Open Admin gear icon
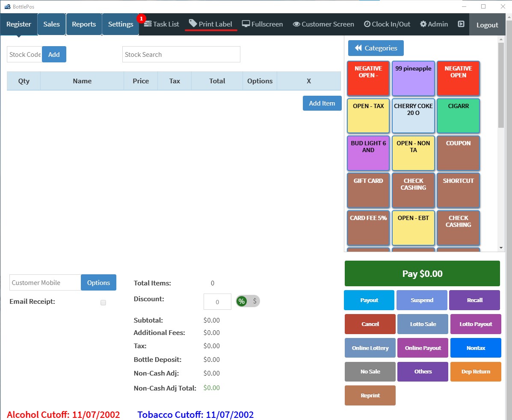Screen dimensions: 512x420 (423, 24)
